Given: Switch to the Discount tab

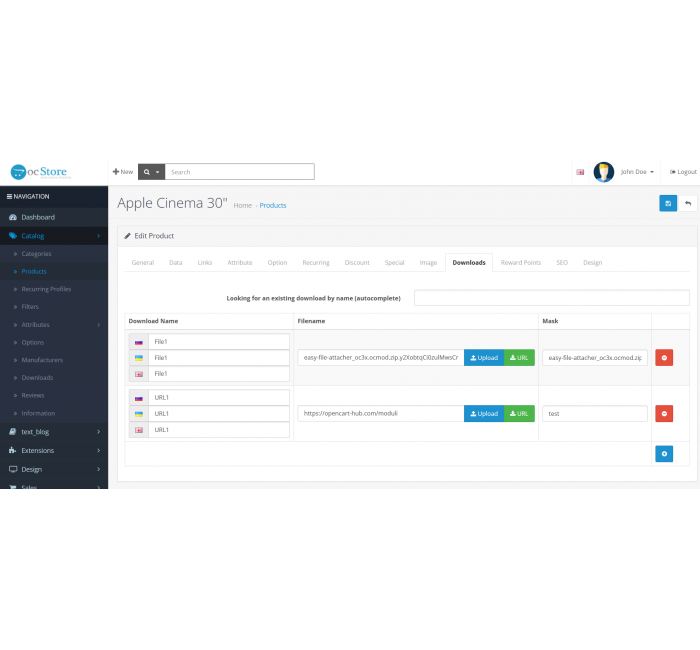Looking at the screenshot, I should 357,262.
